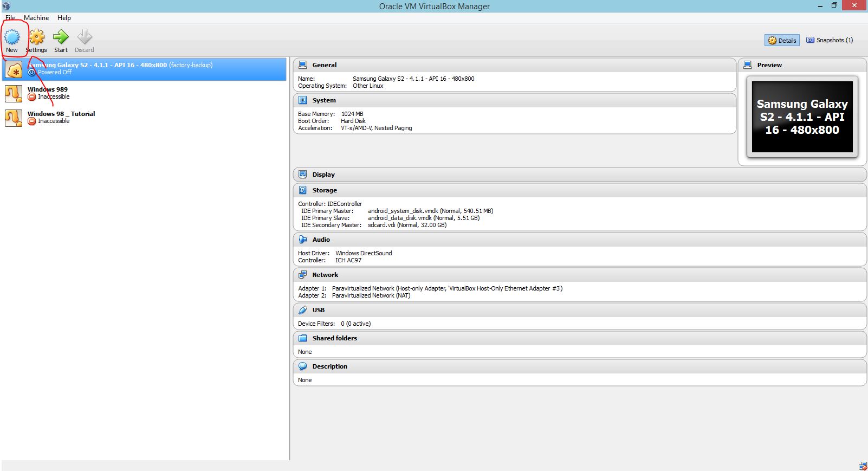Image resolution: width=868 pixels, height=471 pixels.
Task: Click the New virtual machine icon
Action: coord(12,37)
